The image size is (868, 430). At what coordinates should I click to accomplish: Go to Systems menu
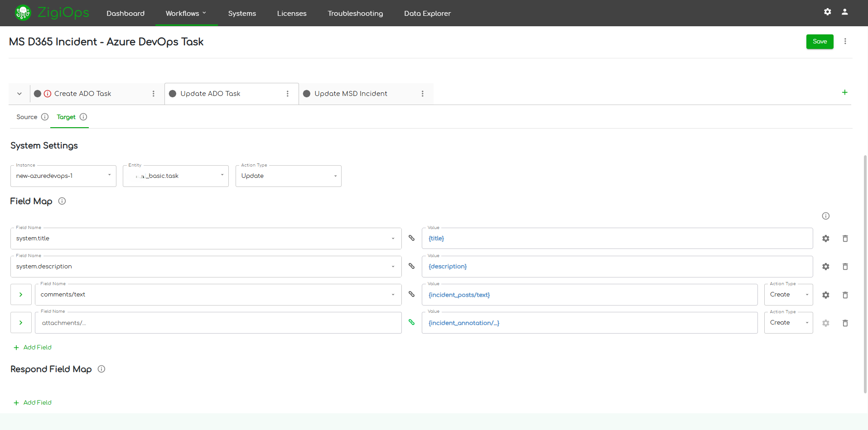(x=242, y=13)
